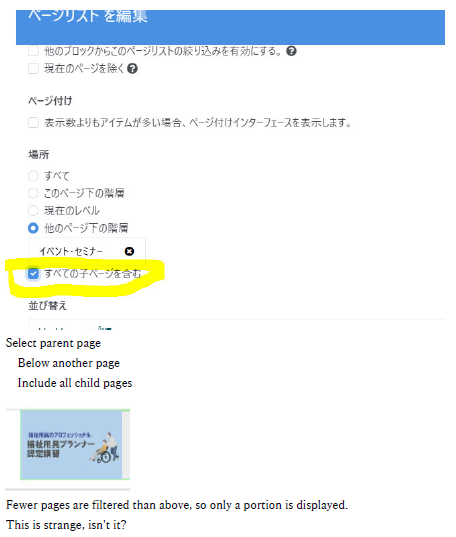456x537 pixels.
Task: Select the すべて location radio button
Action: pos(33,176)
